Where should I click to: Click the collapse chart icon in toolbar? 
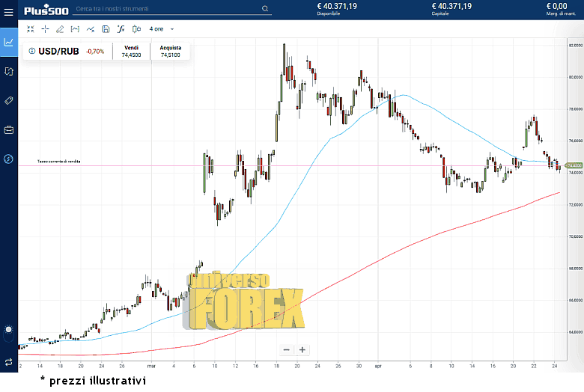[31, 29]
